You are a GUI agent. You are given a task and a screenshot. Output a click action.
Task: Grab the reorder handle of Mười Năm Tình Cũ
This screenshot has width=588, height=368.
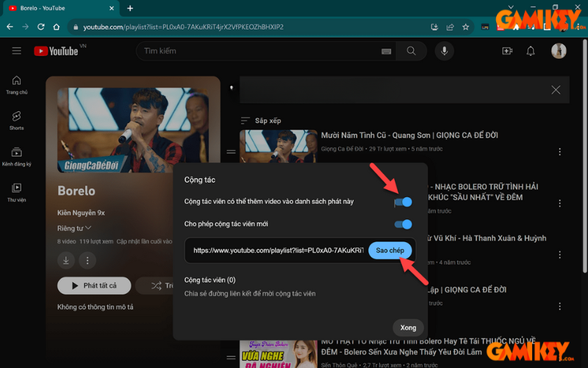tap(231, 152)
